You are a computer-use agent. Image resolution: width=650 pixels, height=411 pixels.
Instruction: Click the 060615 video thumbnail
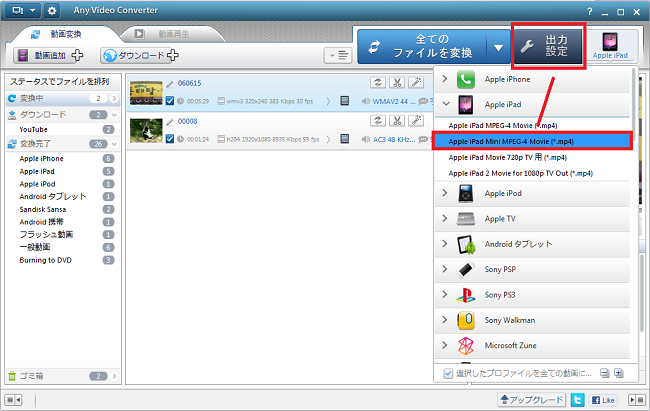coord(146,92)
